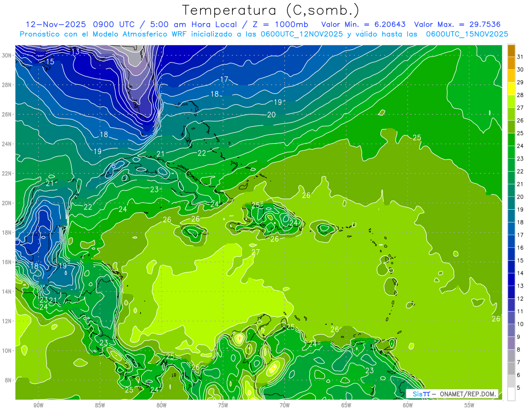Select the "24" label on the color scale

pos(521,146)
